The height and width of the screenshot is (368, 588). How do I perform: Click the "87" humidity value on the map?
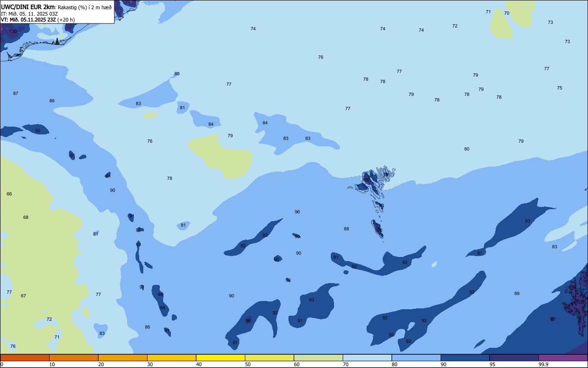[16, 94]
